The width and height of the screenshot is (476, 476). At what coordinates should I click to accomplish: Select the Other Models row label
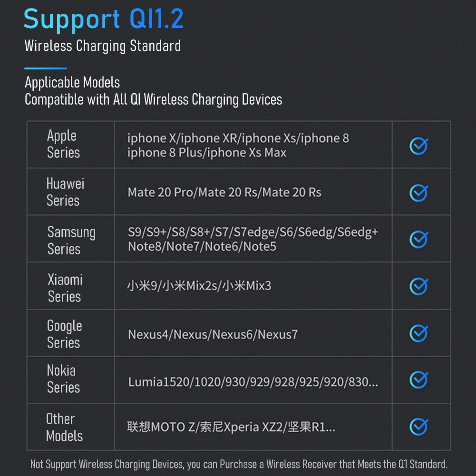click(x=64, y=427)
